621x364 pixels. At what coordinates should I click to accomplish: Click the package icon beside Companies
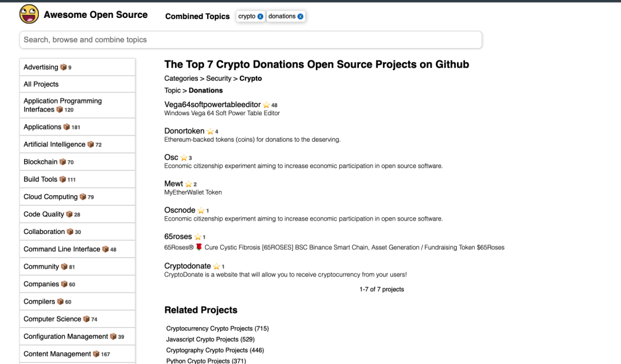(64, 284)
